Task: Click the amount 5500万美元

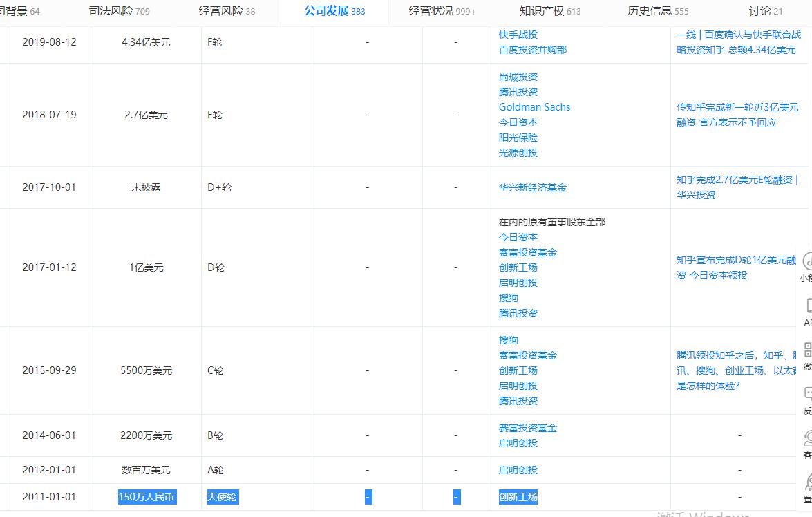Action: click(146, 371)
